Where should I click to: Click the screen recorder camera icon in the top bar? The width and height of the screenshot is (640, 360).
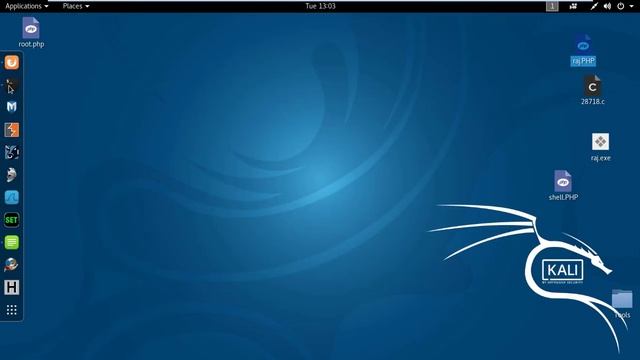pyautogui.click(x=573, y=6)
